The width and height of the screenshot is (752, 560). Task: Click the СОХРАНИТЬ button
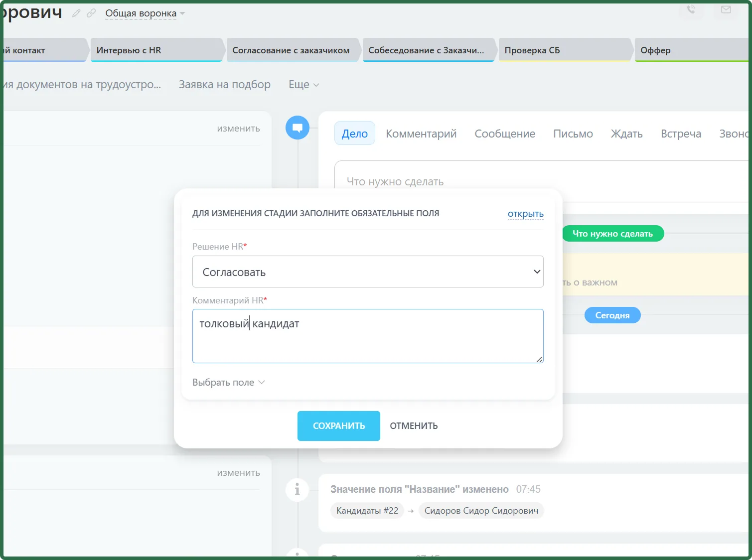click(339, 426)
